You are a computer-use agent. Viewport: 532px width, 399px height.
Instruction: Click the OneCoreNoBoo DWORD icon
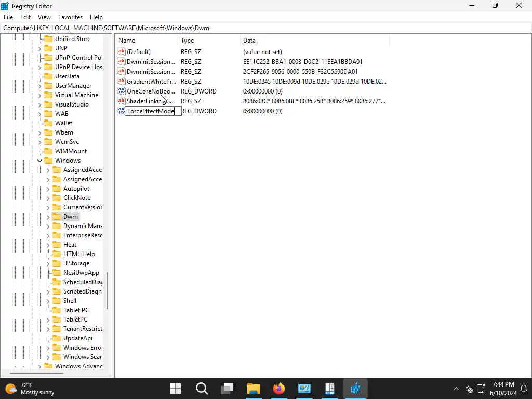coord(122,91)
